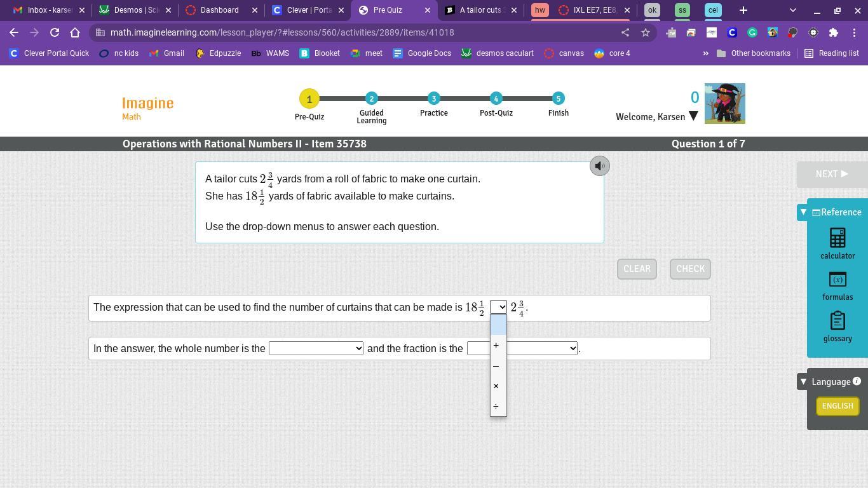Open the operation symbol dropdown
The height and width of the screenshot is (488, 868).
498,307
